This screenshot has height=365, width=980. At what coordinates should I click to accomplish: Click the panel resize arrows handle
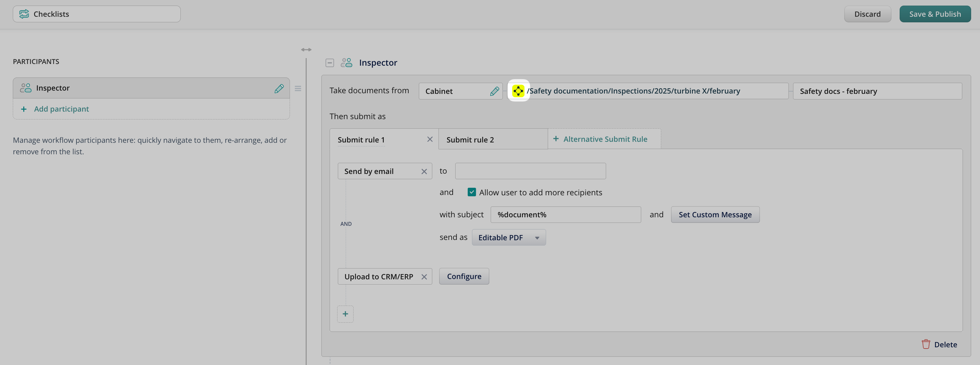pyautogui.click(x=306, y=50)
